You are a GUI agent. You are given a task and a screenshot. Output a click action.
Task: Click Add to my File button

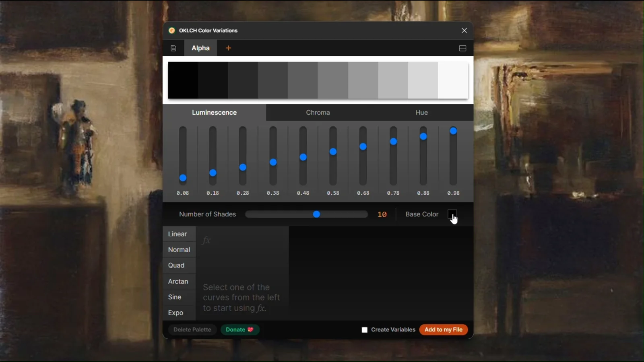[x=444, y=330]
